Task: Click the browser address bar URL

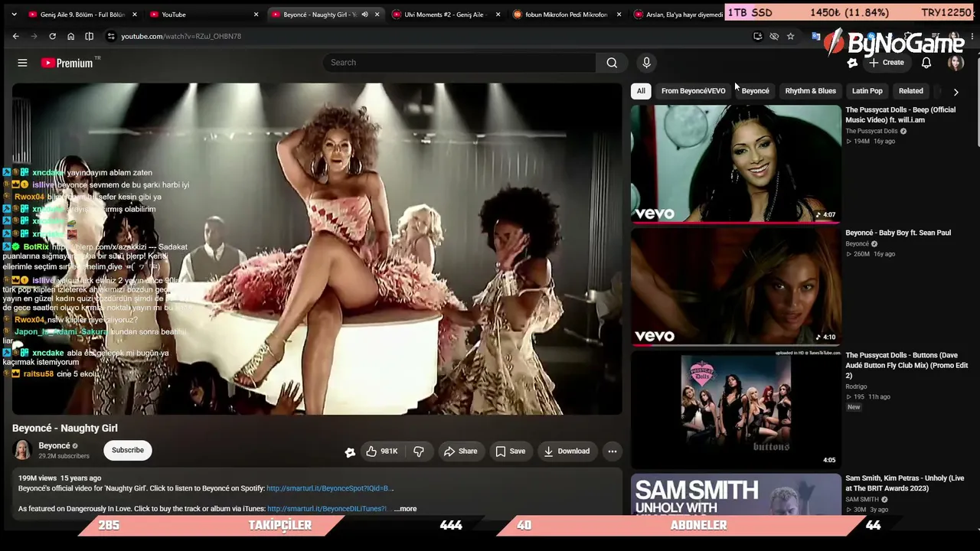Action: [x=181, y=36]
